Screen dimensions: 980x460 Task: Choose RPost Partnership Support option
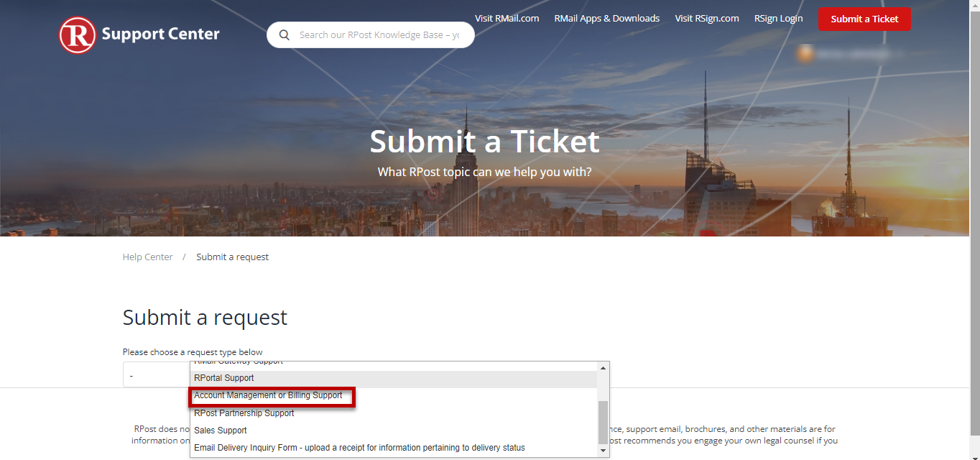(x=394, y=413)
